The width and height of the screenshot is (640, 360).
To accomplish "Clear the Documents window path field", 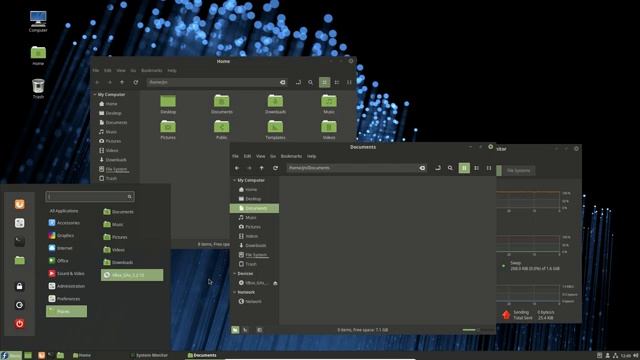I will [x=422, y=168].
